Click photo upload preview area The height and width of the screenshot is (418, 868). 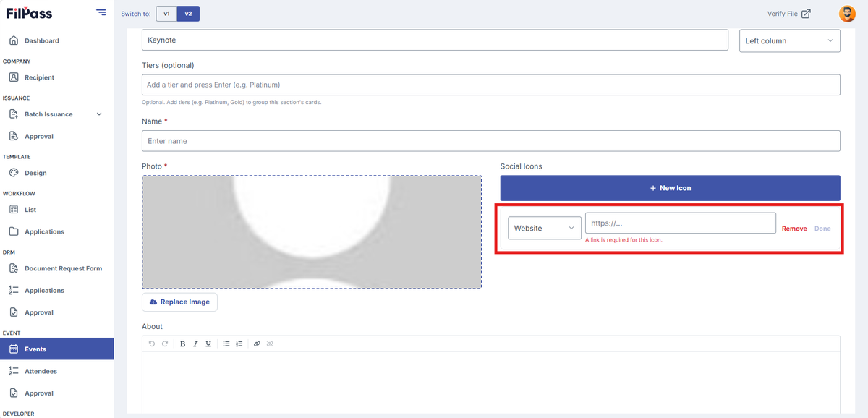point(312,232)
